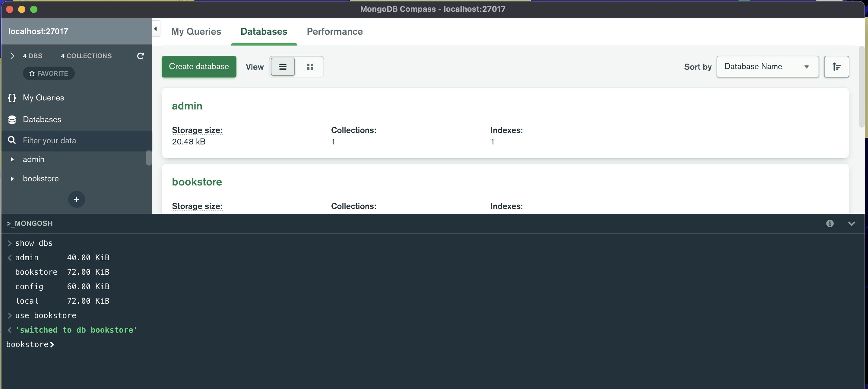
Task: Click the 'use bookstore' command line
Action: coord(46,316)
